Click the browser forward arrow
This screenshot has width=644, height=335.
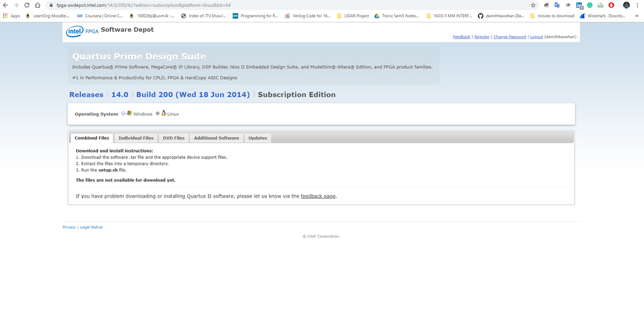[x=16, y=5]
